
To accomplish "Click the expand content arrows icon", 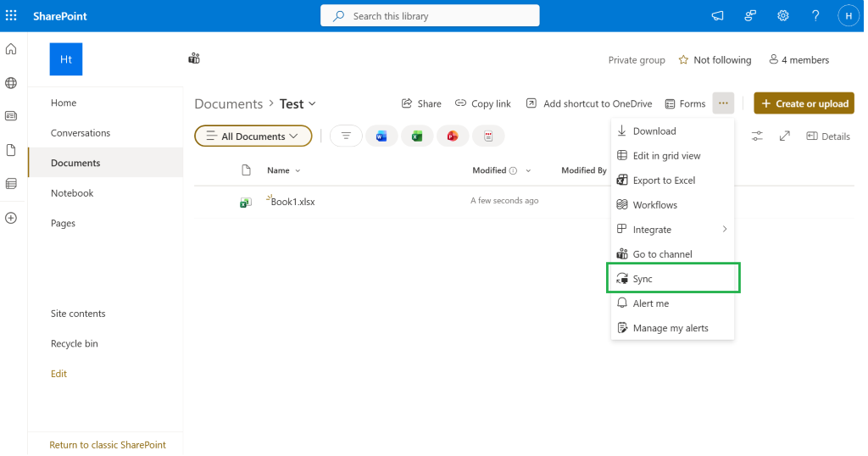I will pos(784,136).
